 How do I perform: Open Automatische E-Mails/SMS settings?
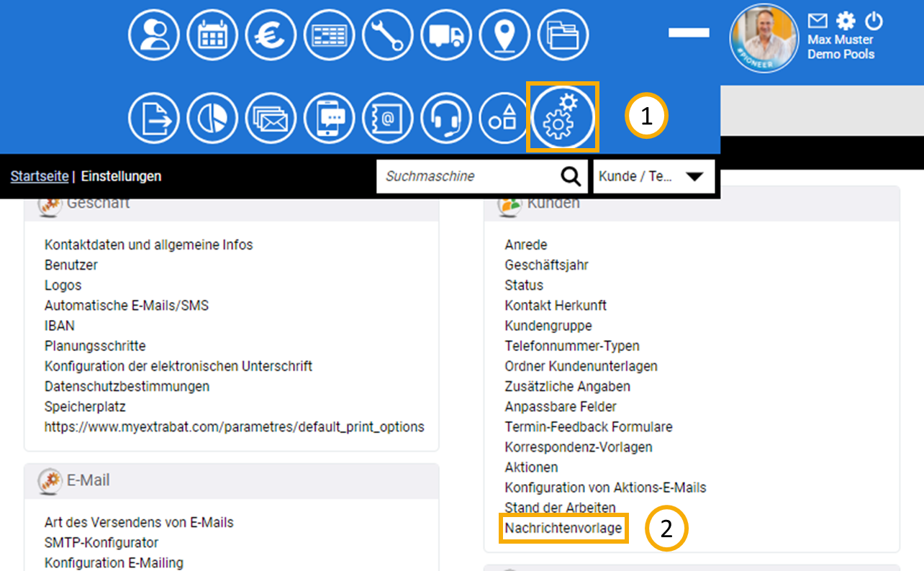(127, 306)
